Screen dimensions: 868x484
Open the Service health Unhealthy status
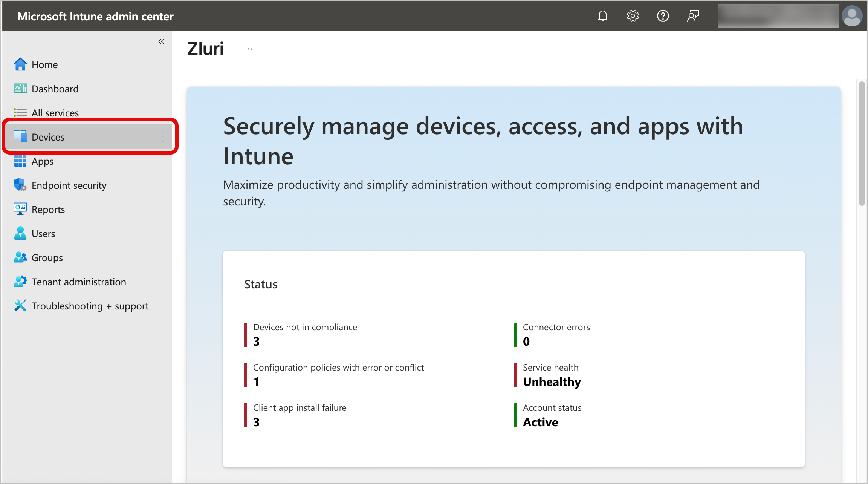tap(552, 381)
